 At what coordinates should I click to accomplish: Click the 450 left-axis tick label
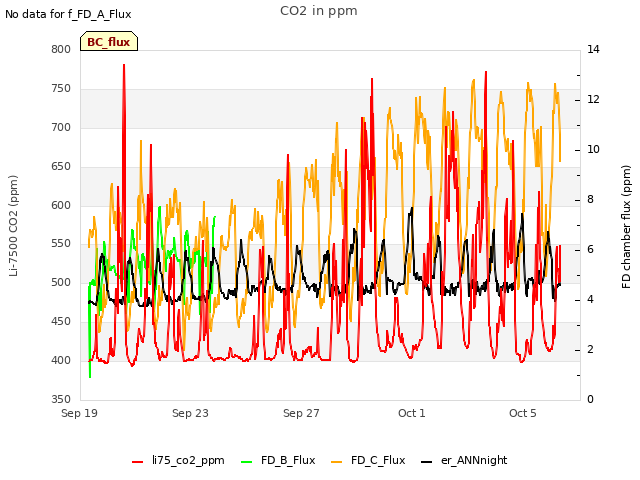[x=61, y=322]
